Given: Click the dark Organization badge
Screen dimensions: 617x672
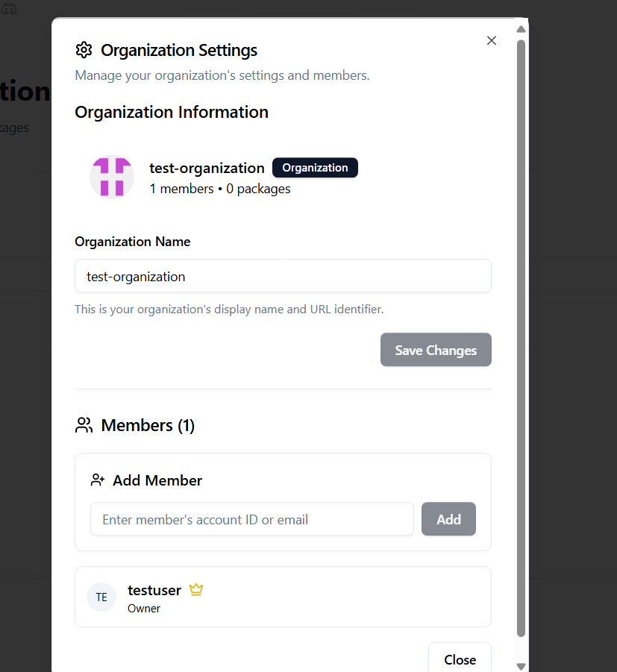Looking at the screenshot, I should (315, 168).
